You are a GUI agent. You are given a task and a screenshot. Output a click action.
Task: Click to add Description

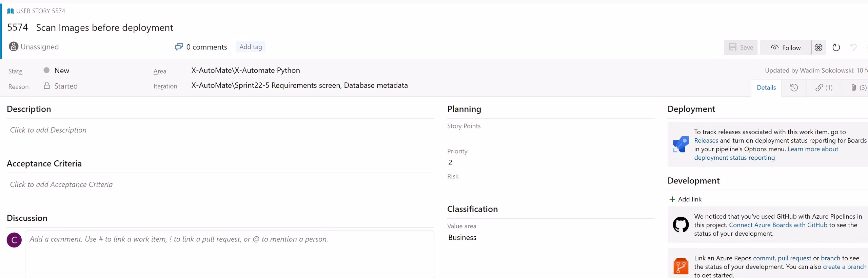point(48,130)
